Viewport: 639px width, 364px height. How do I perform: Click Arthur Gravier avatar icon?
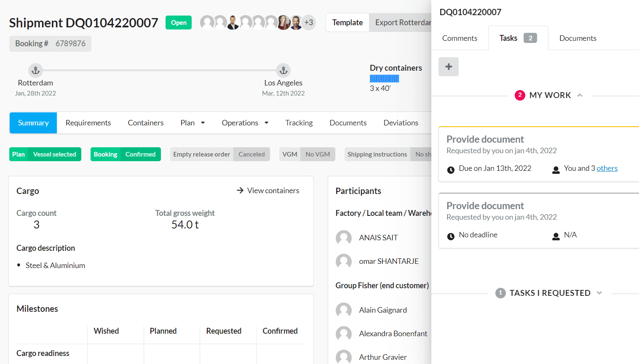[344, 357]
